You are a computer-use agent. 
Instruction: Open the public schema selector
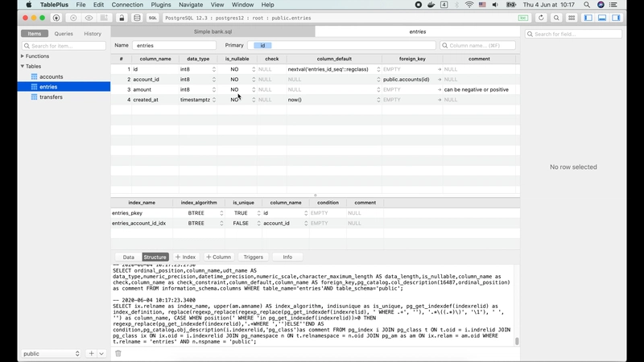[51, 353]
